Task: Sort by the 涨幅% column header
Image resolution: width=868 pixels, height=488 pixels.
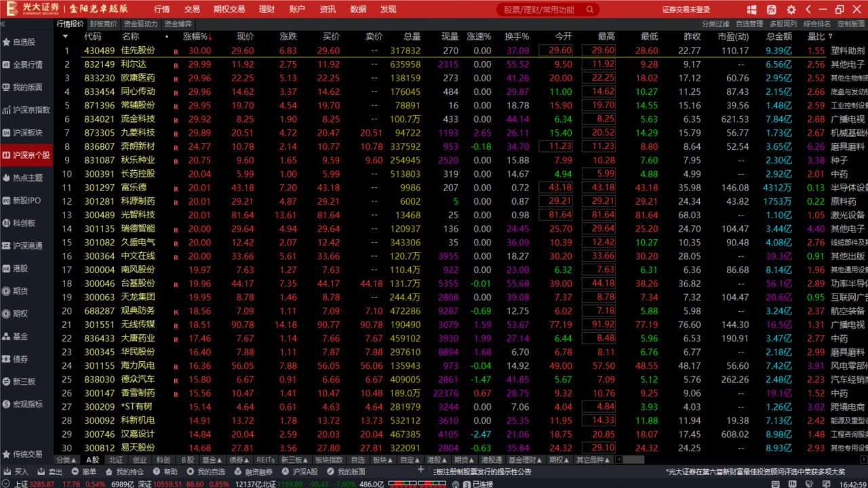Action: coord(197,37)
